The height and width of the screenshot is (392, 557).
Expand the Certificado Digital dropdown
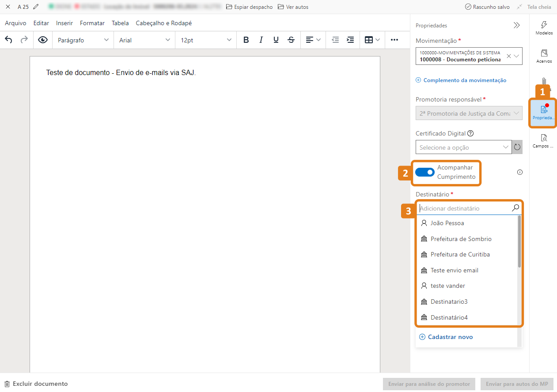[x=463, y=147]
